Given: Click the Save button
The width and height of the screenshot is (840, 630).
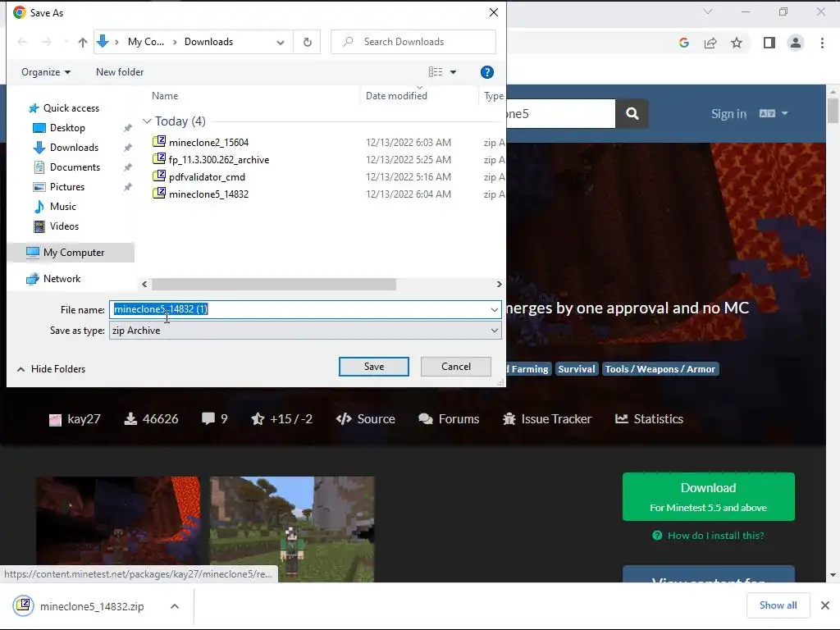Looking at the screenshot, I should 373,367.
